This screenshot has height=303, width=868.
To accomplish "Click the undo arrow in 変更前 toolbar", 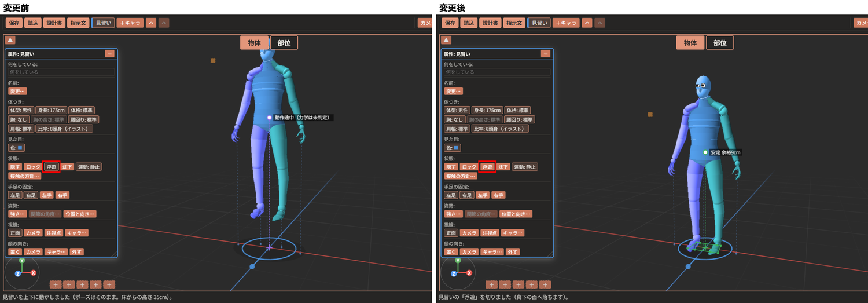I will pos(151,23).
